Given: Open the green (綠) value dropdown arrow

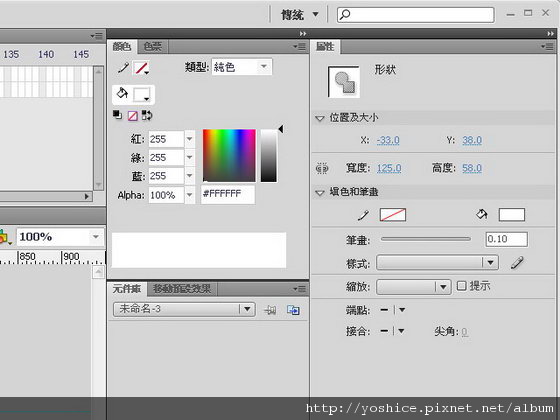Looking at the screenshot, I should (190, 158).
